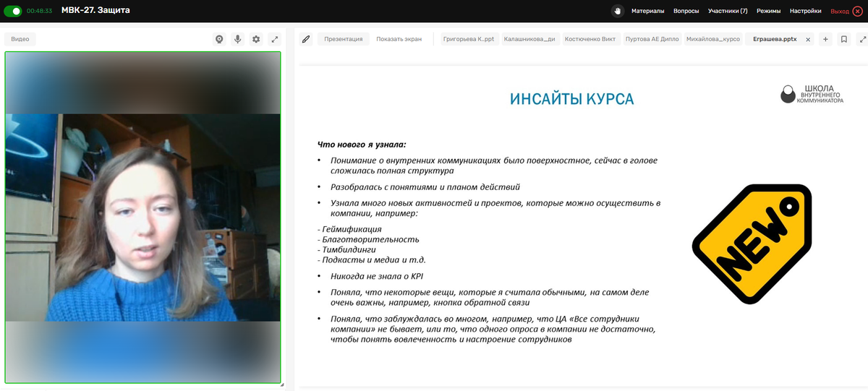The width and height of the screenshot is (868, 391).
Task: Toggle the green recording switch
Action: [13, 11]
